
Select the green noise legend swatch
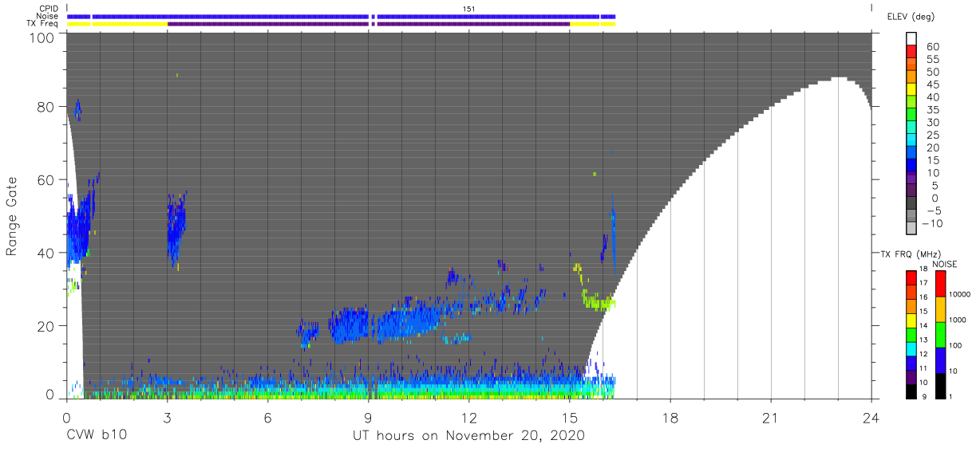(940, 335)
